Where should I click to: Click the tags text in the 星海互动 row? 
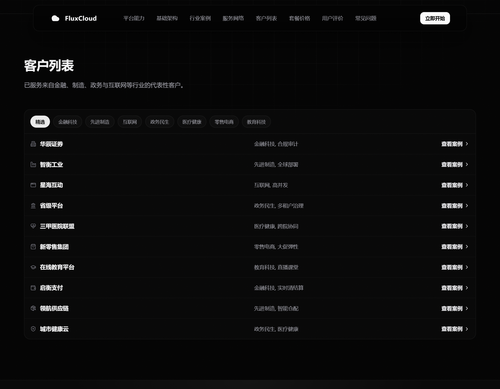click(271, 185)
